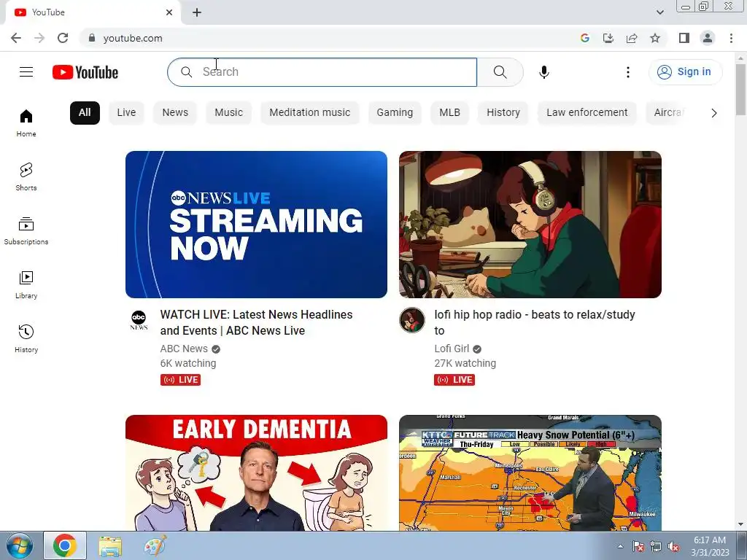
Task: Expand the tab search dropdown arrow
Action: [659, 12]
